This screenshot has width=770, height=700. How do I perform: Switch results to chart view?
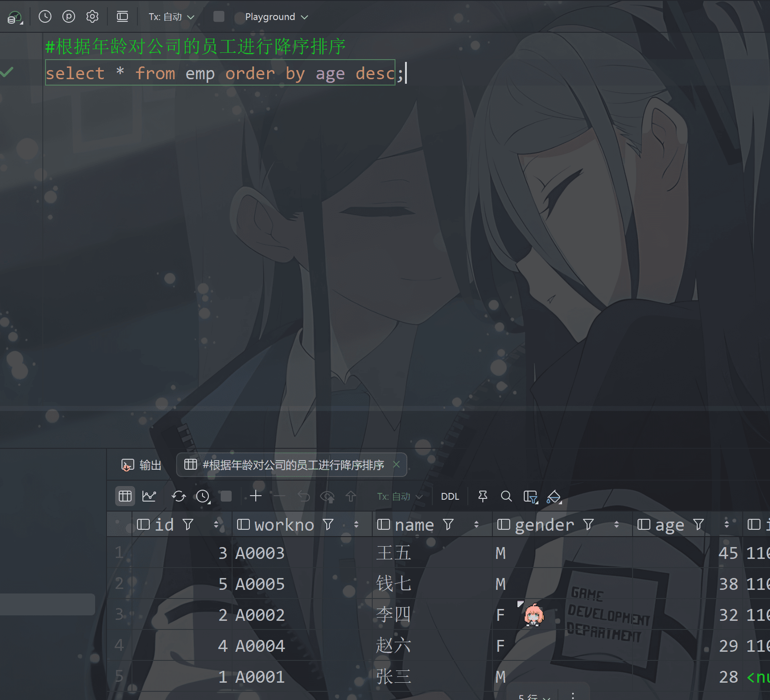[x=149, y=496]
